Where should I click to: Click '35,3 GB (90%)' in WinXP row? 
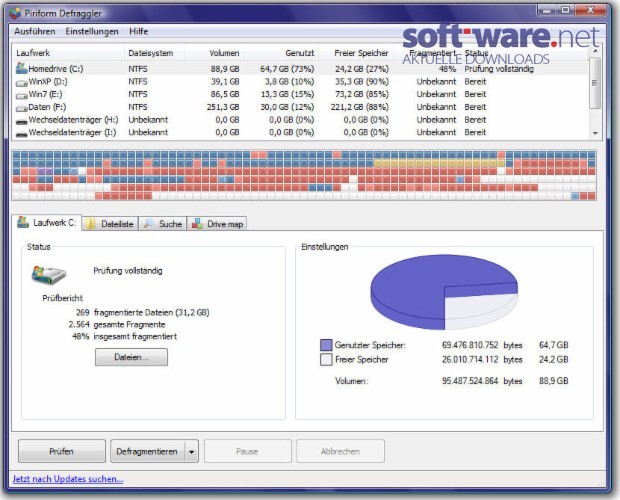pos(362,81)
